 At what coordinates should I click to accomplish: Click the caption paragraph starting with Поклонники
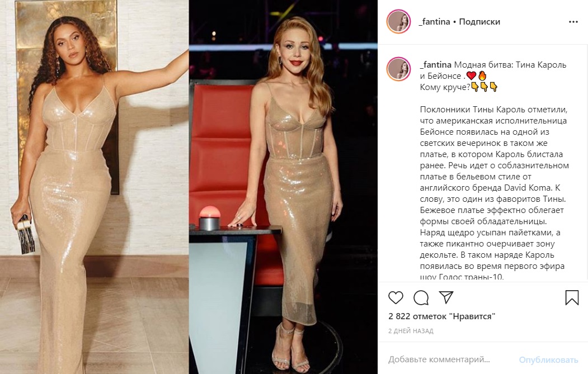494,193
